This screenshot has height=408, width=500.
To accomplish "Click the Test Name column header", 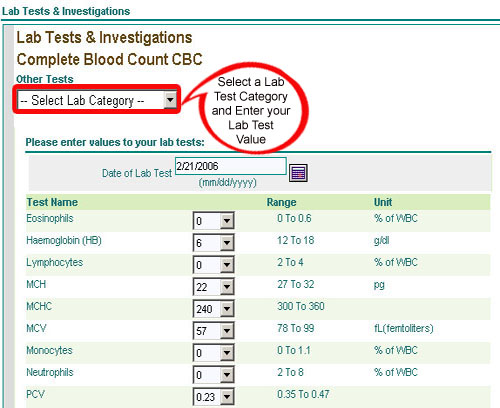I will pos(52,202).
